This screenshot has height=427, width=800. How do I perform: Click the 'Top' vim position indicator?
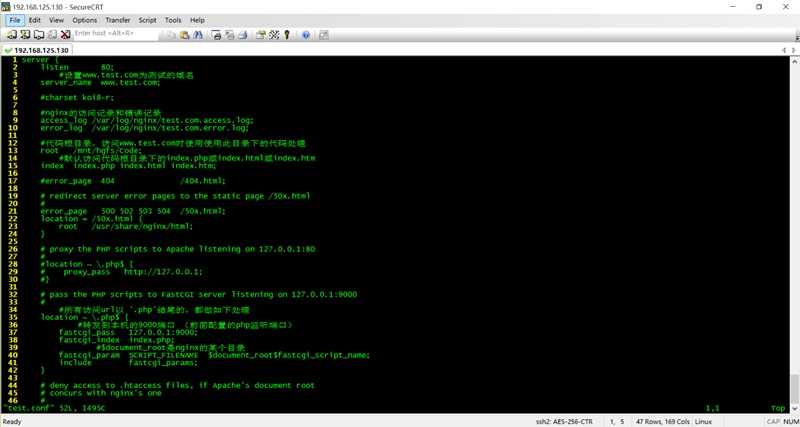tap(778, 409)
